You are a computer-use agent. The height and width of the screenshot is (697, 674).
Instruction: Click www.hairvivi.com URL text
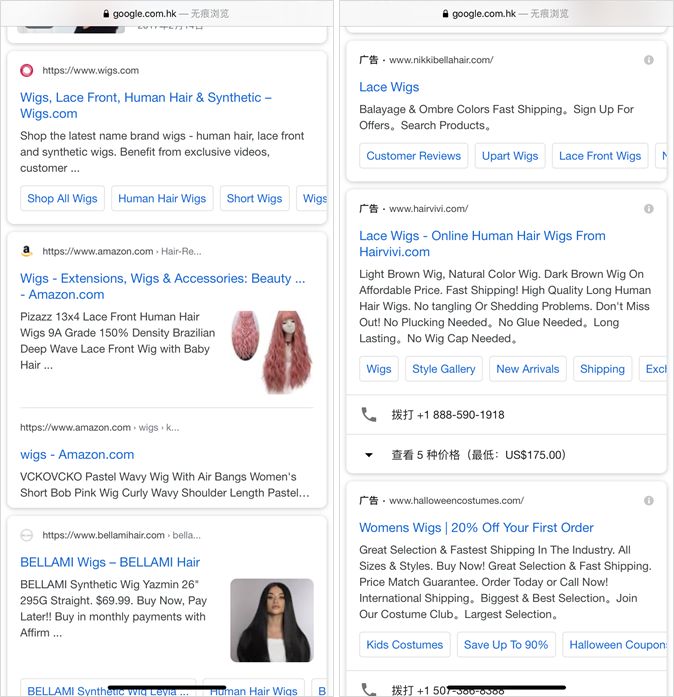[x=429, y=208]
